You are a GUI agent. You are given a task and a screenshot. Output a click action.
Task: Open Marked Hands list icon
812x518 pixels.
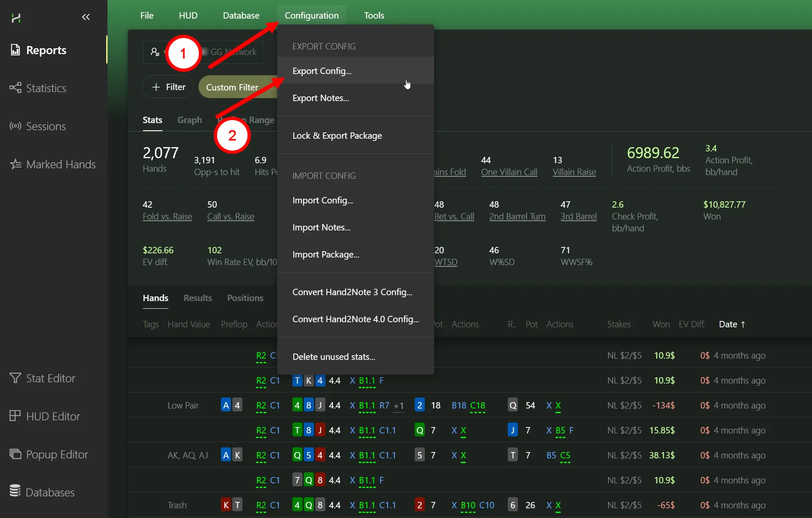pos(16,164)
